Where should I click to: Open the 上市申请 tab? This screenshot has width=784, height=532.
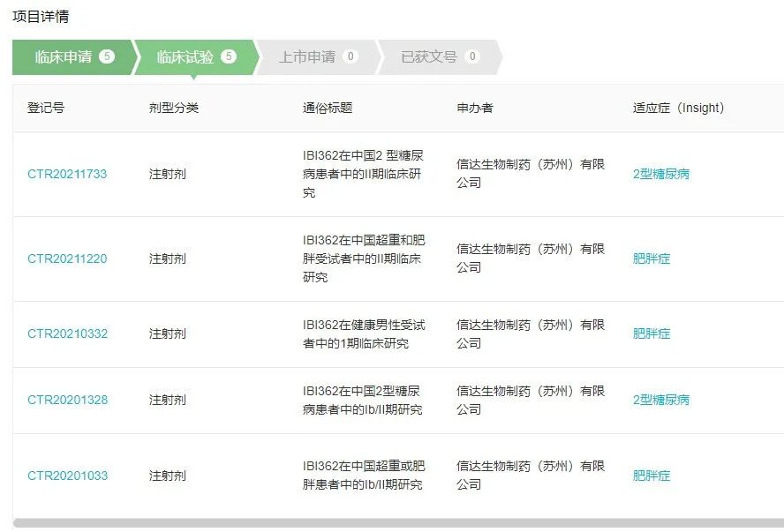click(306, 57)
